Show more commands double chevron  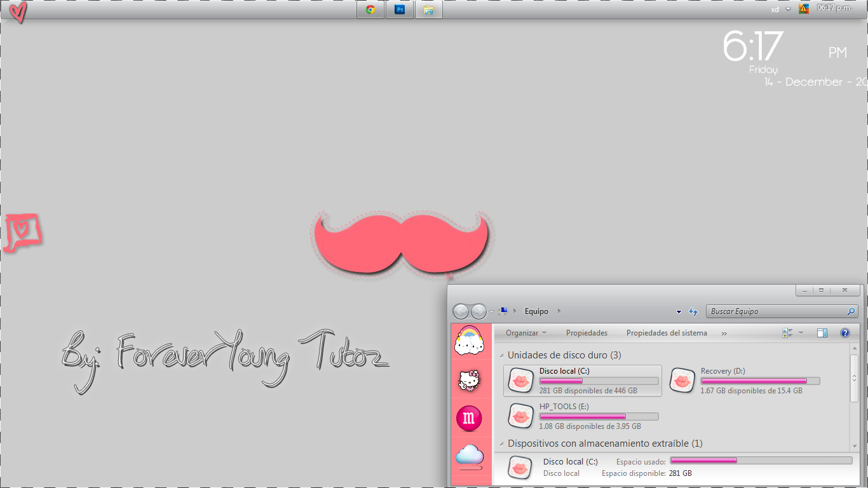(x=724, y=334)
